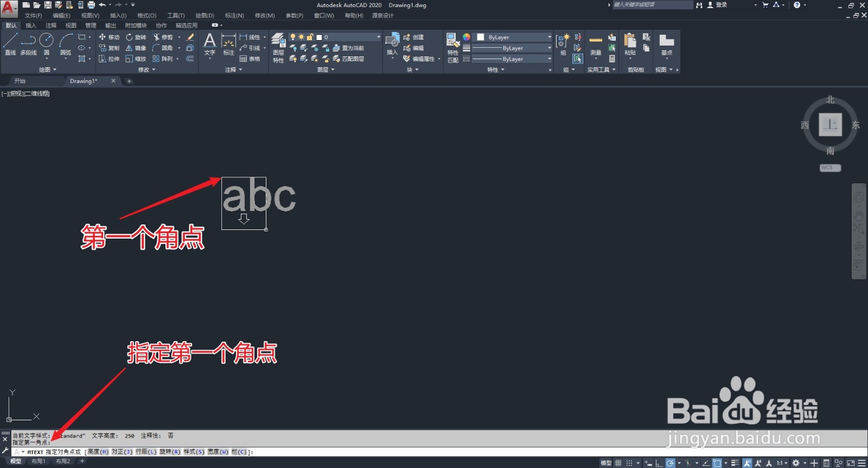Click Height (高度) command option
This screenshot has width=868, height=468.
[x=98, y=452]
